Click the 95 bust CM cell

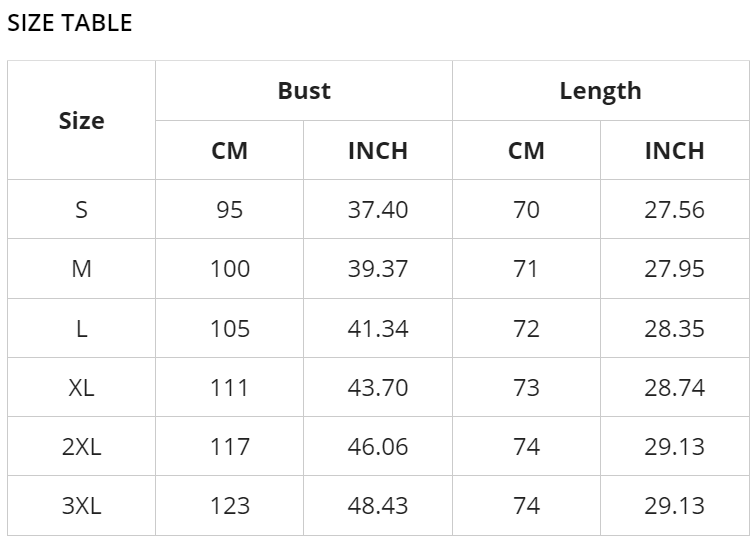coord(230,210)
